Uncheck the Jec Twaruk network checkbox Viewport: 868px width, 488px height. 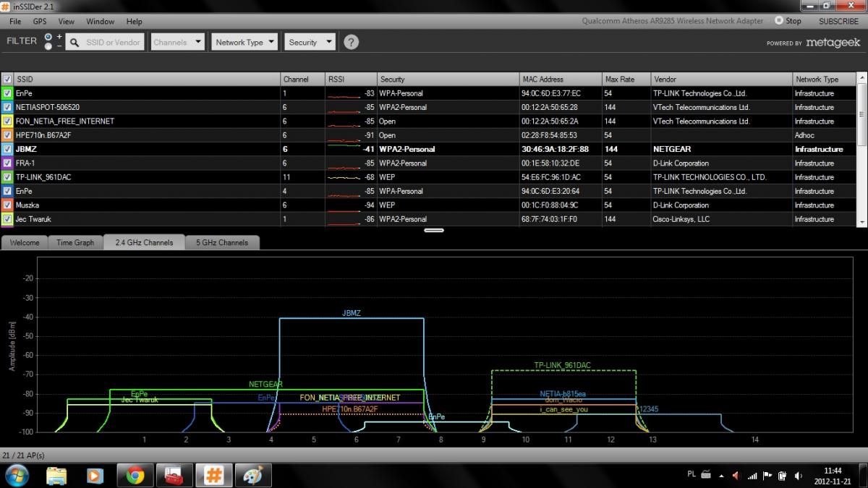tap(7, 219)
